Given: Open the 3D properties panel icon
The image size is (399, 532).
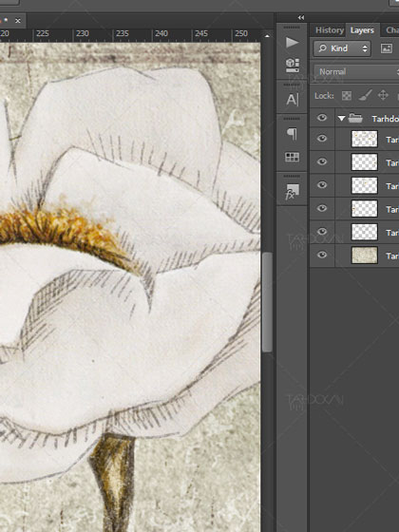Looking at the screenshot, I should (293, 66).
